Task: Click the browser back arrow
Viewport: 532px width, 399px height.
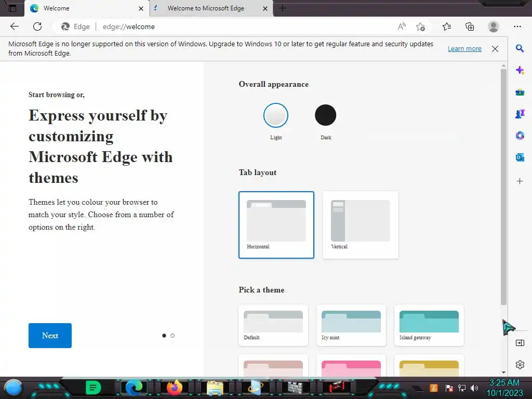Action: (x=14, y=26)
